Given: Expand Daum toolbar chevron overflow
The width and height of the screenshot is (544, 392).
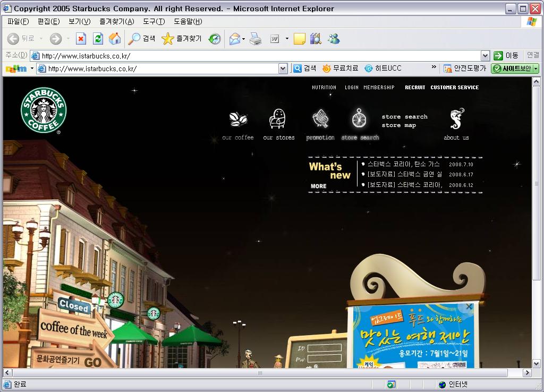Looking at the screenshot, I should click(x=433, y=66).
